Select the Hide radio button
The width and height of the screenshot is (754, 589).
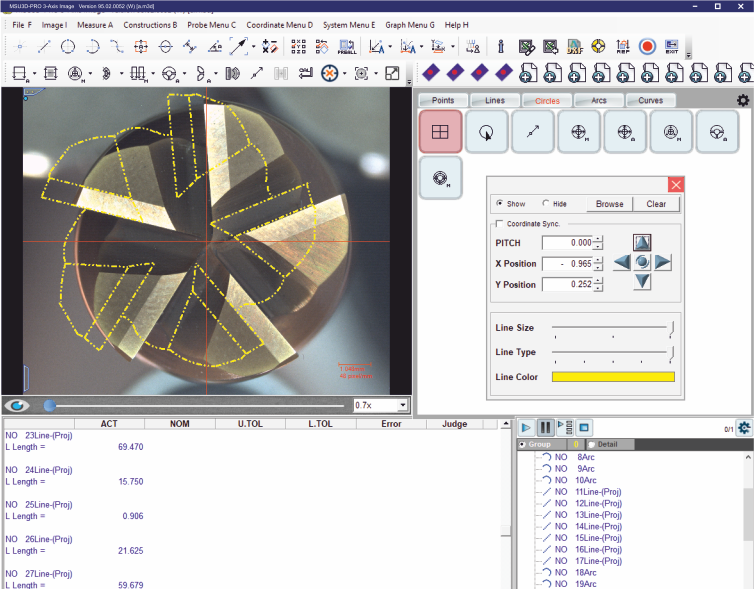[546, 203]
